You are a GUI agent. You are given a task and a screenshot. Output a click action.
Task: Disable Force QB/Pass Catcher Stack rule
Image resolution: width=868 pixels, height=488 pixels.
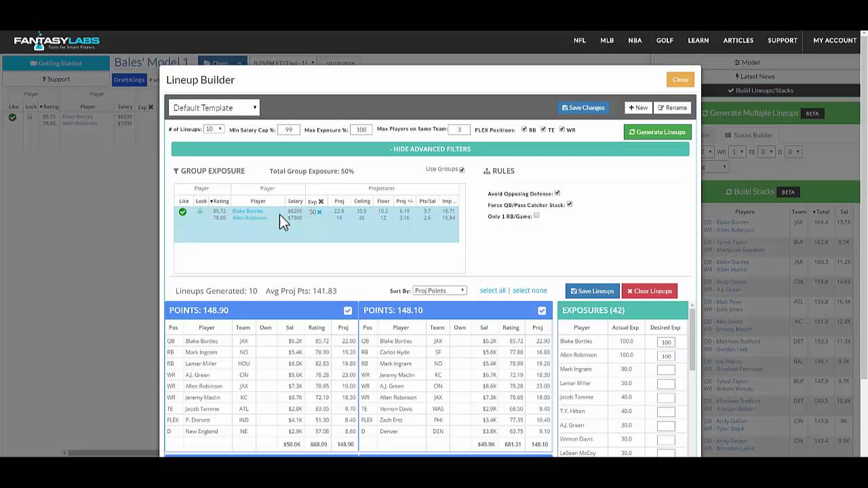click(x=570, y=204)
